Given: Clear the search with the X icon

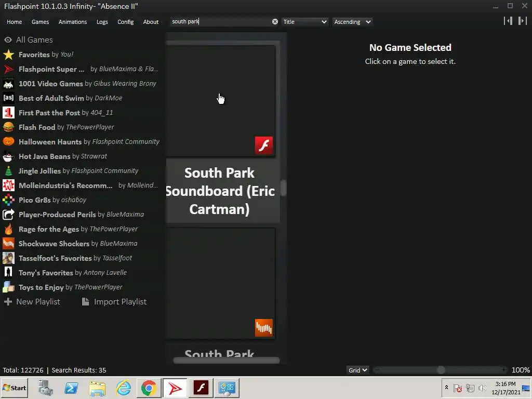Looking at the screenshot, I should (x=275, y=22).
